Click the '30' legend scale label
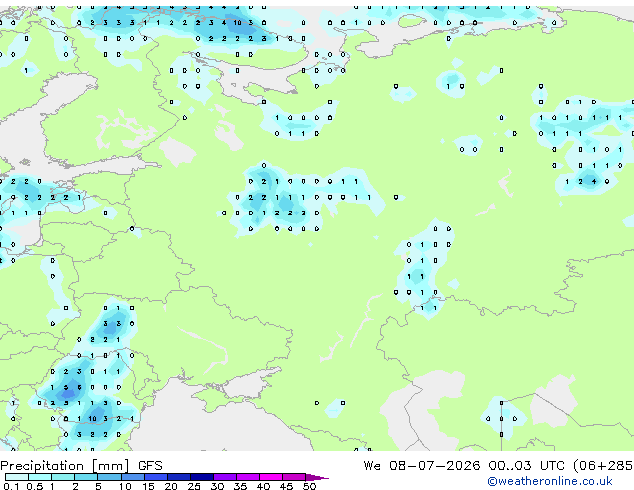The width and height of the screenshot is (634, 490). pos(217,486)
